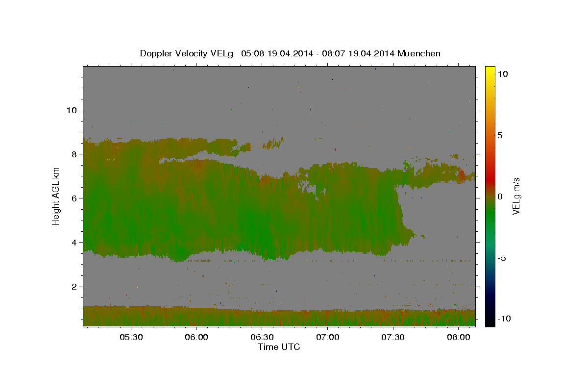Click the colorbar value 10 label
Screen dimensions: 588x392
[x=503, y=74]
